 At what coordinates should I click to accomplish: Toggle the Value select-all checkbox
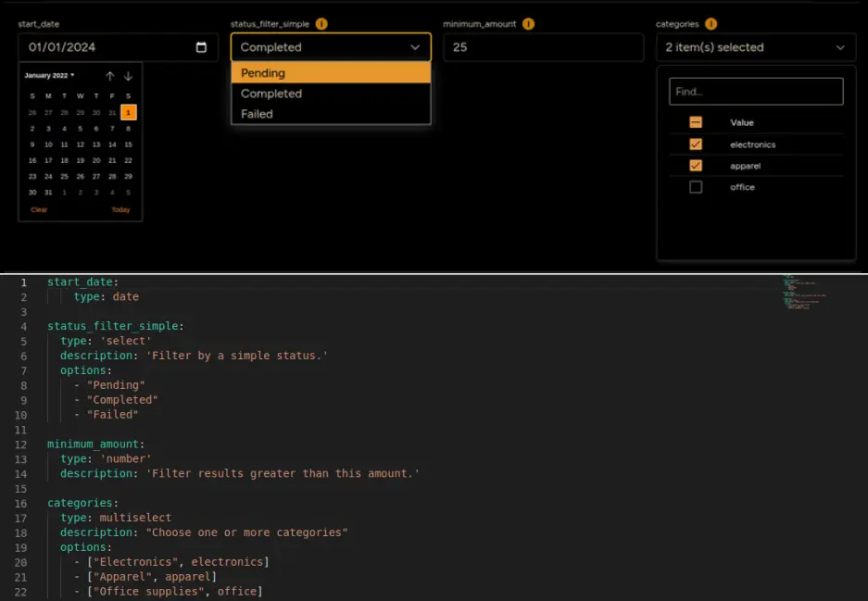coord(696,122)
